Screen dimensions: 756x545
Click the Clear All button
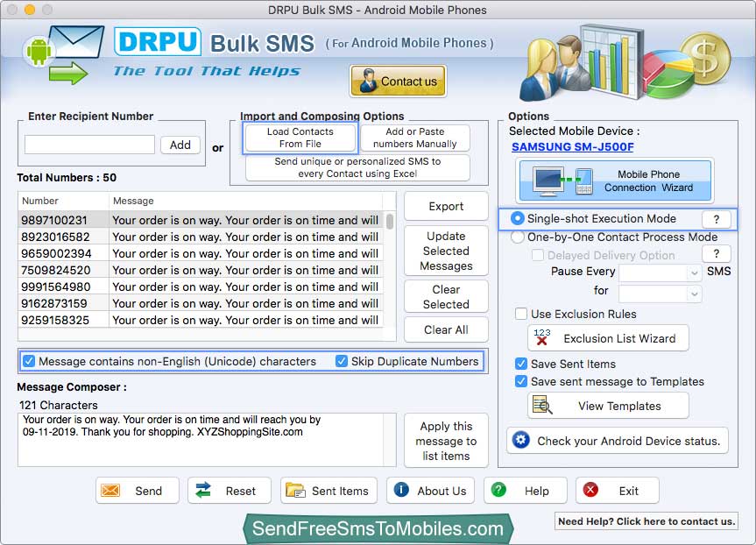446,330
